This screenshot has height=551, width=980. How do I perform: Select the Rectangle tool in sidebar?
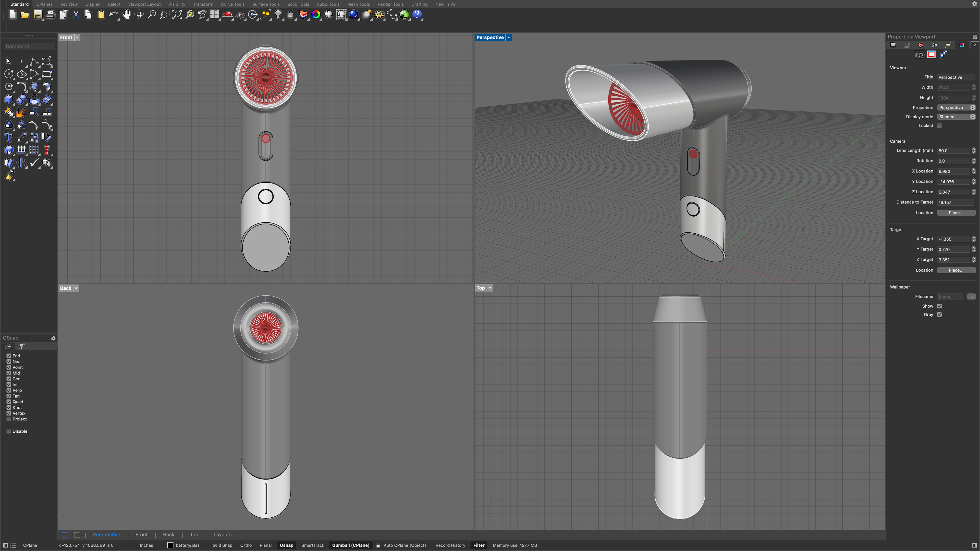tap(47, 74)
